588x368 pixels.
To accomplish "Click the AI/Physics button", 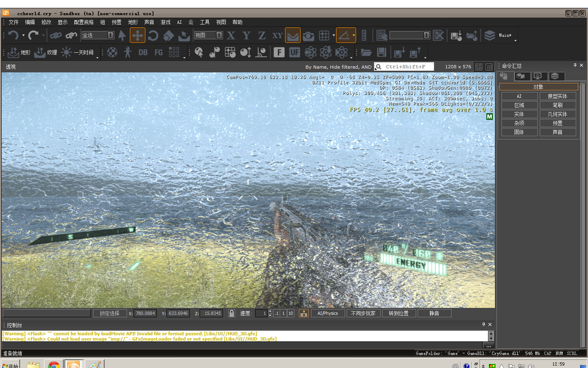I will (x=328, y=313).
